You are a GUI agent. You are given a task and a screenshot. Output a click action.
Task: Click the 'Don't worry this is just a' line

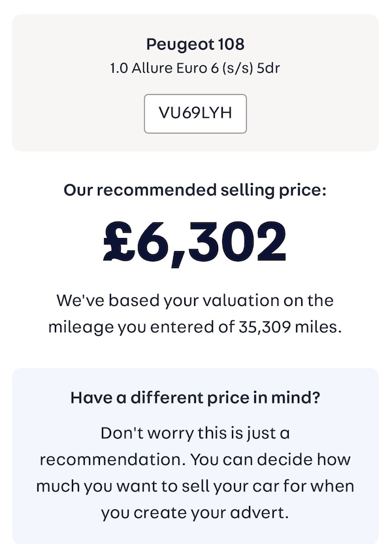pos(195,433)
